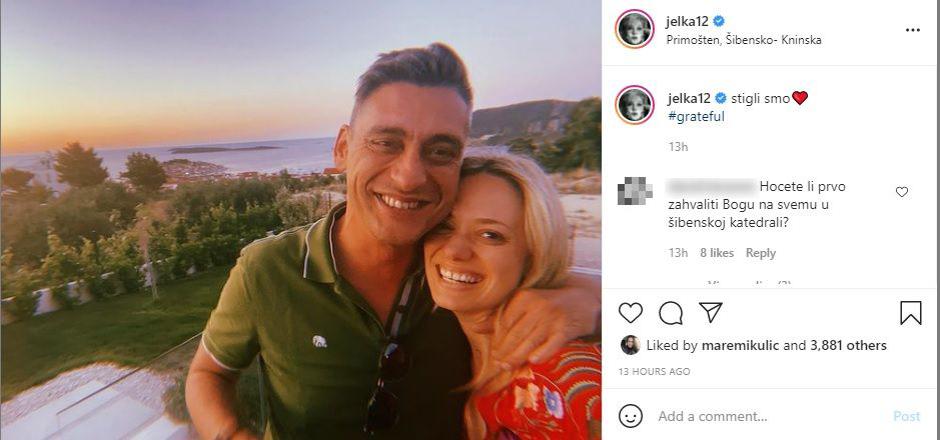940x440 pixels.
Task: Like the post with the heart icon
Action: pyautogui.click(x=630, y=313)
